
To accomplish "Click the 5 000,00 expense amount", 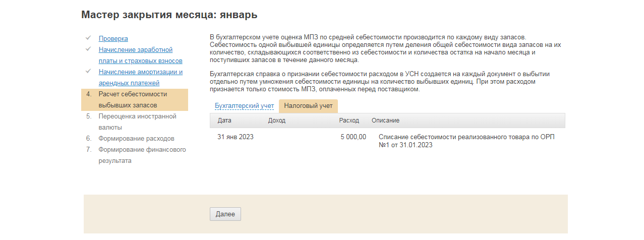I will [354, 137].
